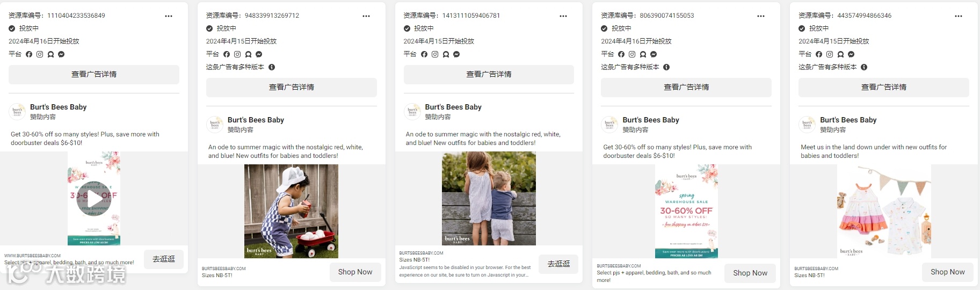Click Instagram platform icon on ad 1110404233536849
The width and height of the screenshot is (980, 290).
pos(40,54)
